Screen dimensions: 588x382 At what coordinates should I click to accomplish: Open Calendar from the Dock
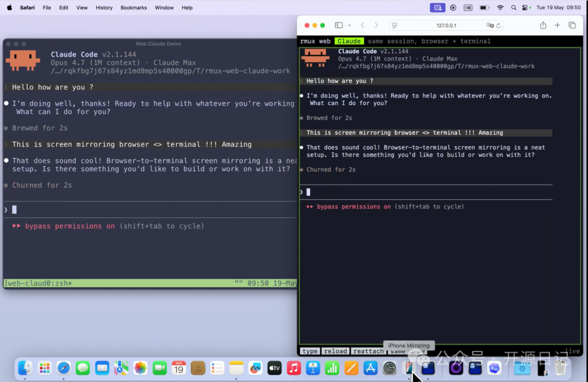point(179,368)
